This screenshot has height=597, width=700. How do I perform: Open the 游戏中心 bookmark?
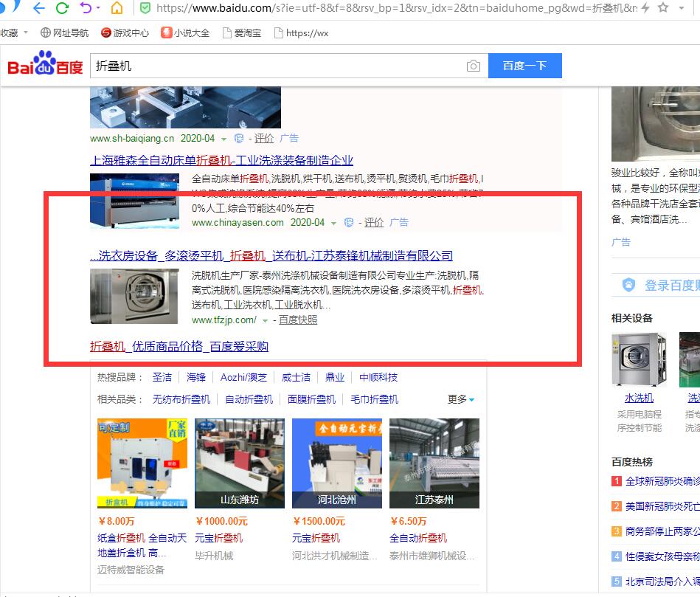click(x=125, y=32)
